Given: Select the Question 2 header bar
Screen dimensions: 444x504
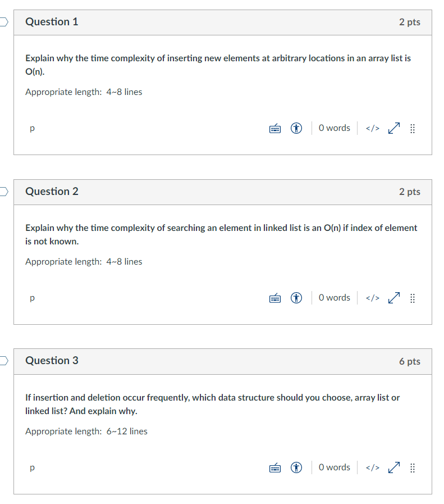Looking at the screenshot, I should tap(222, 192).
